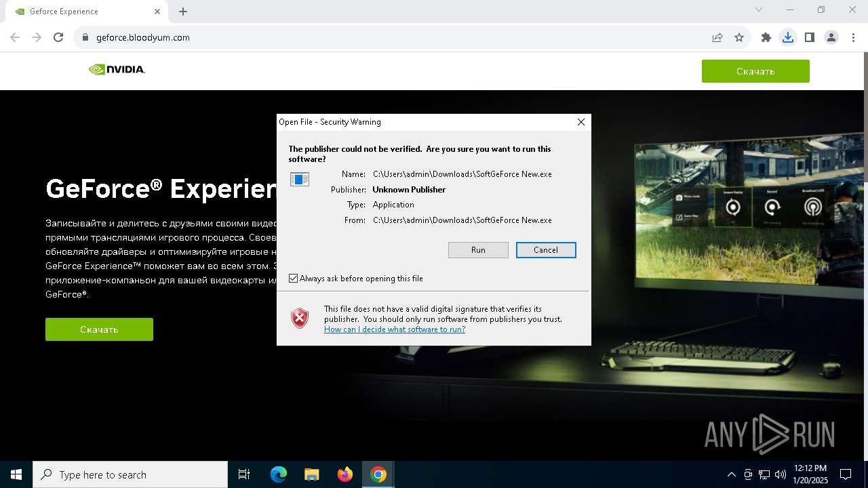This screenshot has height=488, width=868.
Task: Open the tab search dropdown arrow
Action: pyautogui.click(x=759, y=9)
